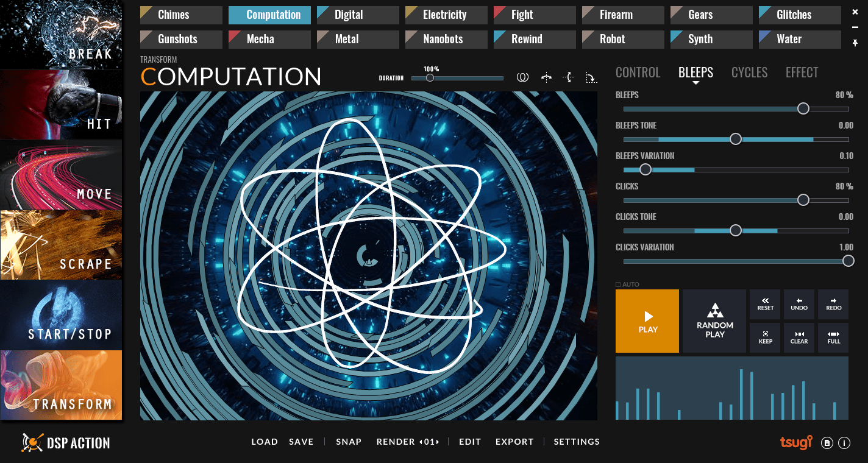Choose the Gears preset

coord(711,15)
